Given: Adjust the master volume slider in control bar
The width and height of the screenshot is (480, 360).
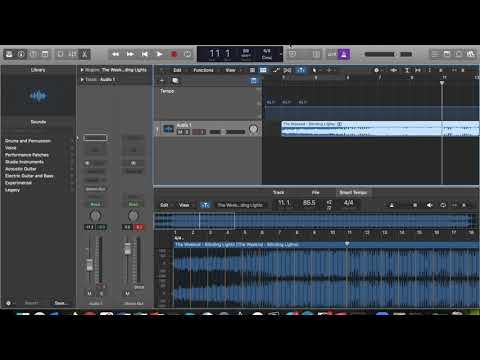Looking at the screenshot, I should click(380, 54).
